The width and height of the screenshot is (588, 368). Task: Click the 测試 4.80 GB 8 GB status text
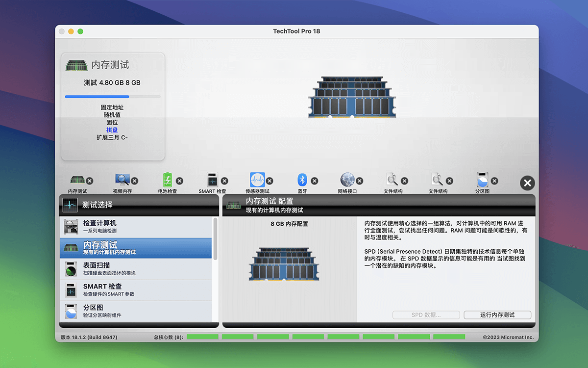112,82
